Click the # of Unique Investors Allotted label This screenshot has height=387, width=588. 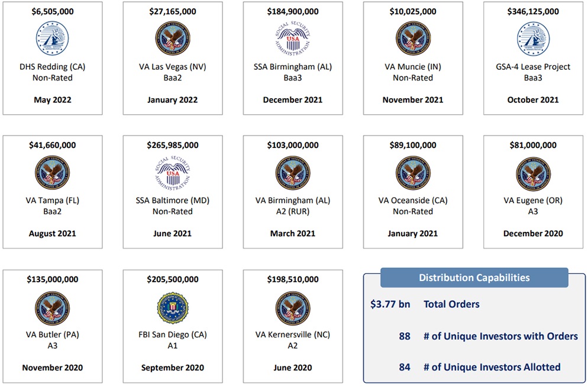[492, 367]
